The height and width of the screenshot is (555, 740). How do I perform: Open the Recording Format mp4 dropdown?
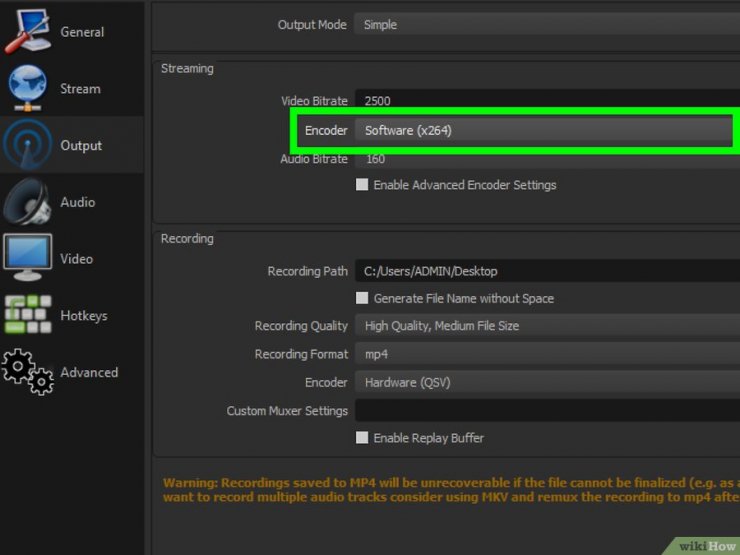[x=547, y=354]
